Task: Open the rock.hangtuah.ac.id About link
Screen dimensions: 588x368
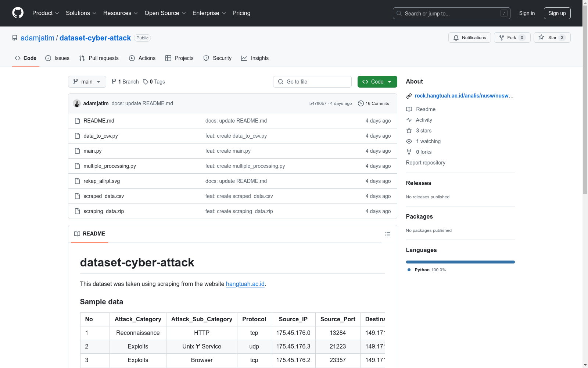Action: (464, 96)
